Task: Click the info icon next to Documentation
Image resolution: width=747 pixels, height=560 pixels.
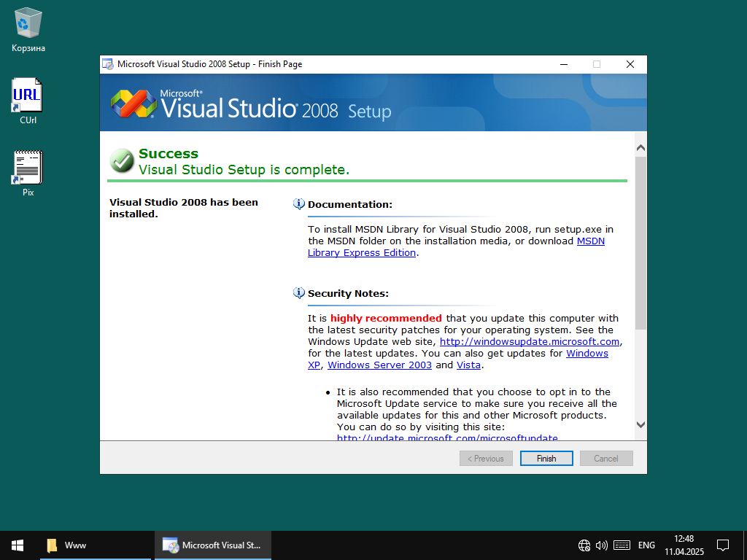Action: click(298, 204)
